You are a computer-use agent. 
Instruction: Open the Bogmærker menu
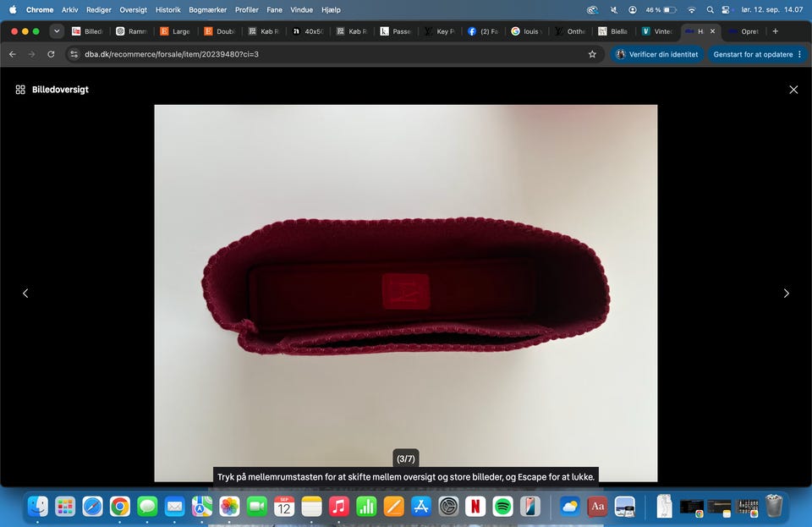pyautogui.click(x=208, y=10)
